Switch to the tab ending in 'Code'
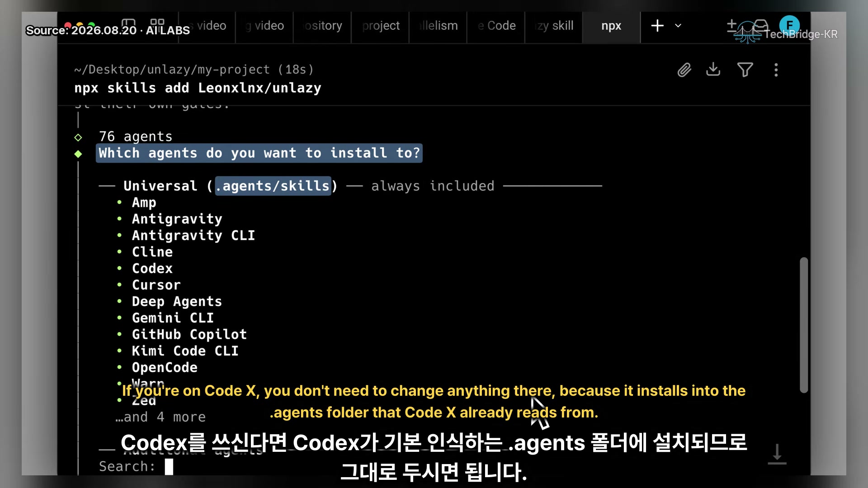Viewport: 868px width, 488px height. (496, 26)
